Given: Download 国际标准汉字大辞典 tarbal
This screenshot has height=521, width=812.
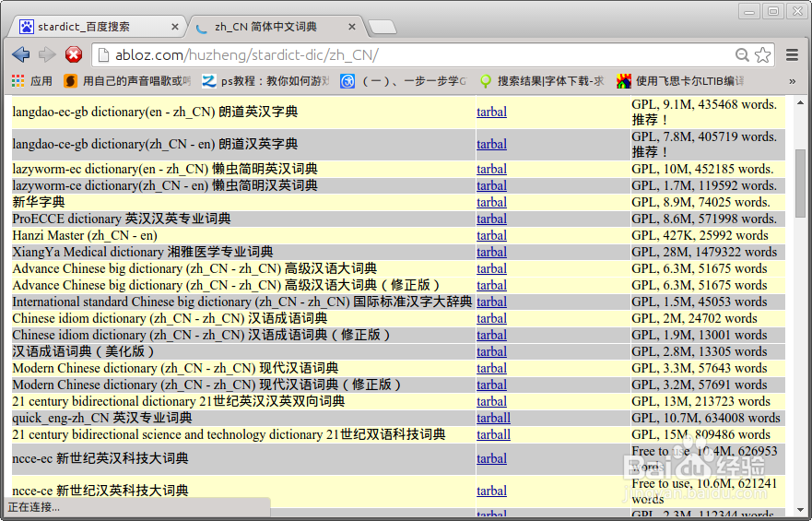Looking at the screenshot, I should pyautogui.click(x=491, y=302).
